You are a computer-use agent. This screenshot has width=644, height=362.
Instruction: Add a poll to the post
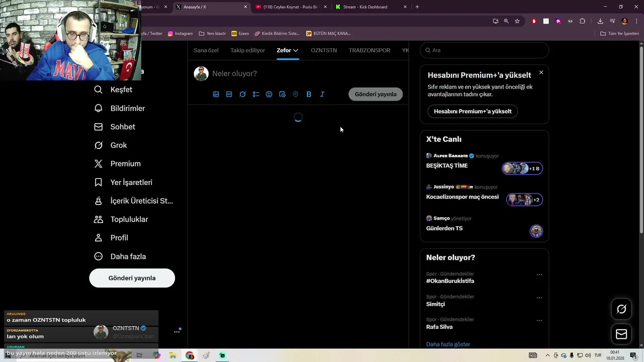(256, 94)
